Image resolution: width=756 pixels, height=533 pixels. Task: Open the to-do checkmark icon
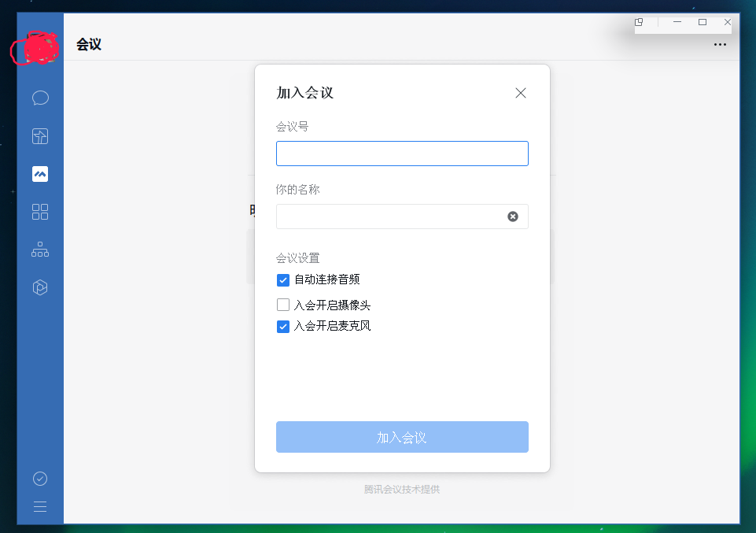click(x=39, y=478)
